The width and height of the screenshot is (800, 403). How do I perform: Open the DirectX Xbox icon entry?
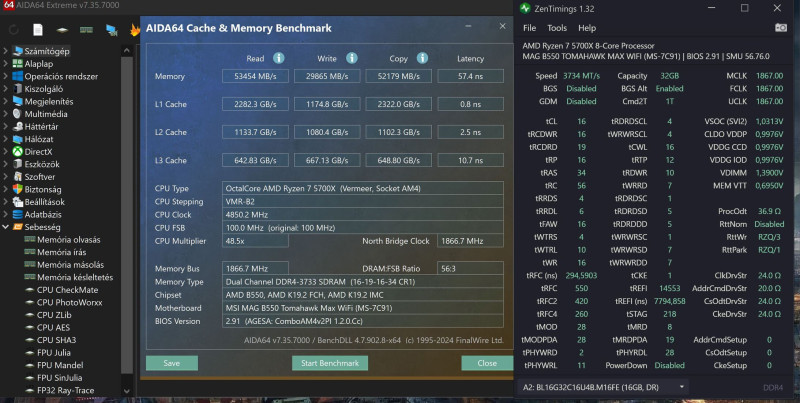[18, 152]
